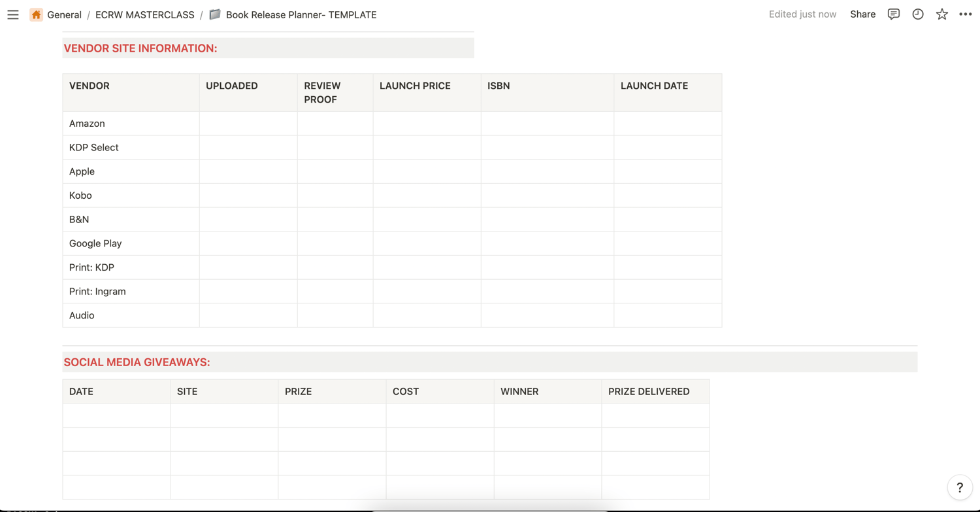This screenshot has width=980, height=512.
Task: Select the PRIZE DELIVERED header cell
Action: [x=655, y=392]
